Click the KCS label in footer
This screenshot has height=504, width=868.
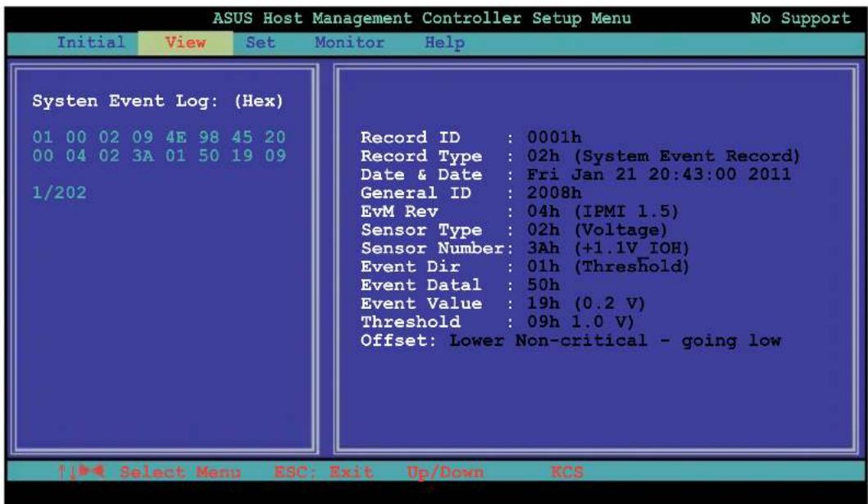coord(567,472)
